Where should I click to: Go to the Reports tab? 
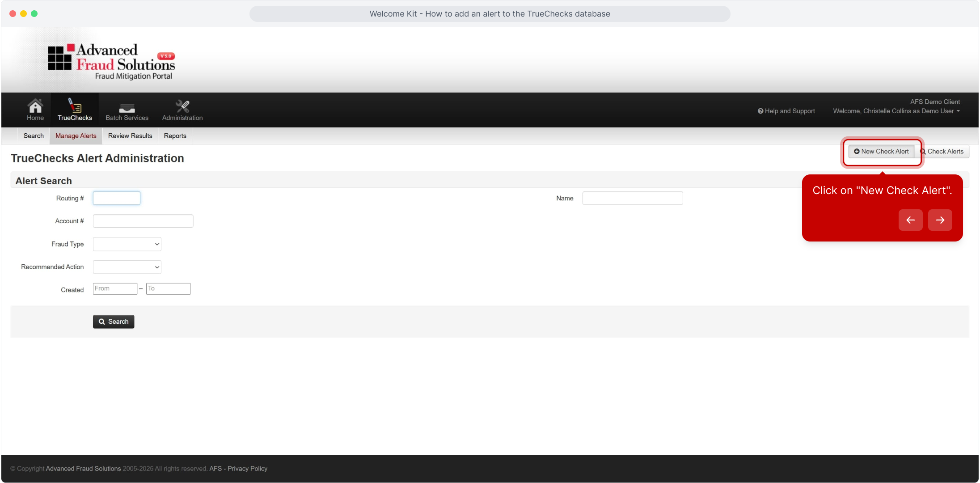(x=175, y=136)
